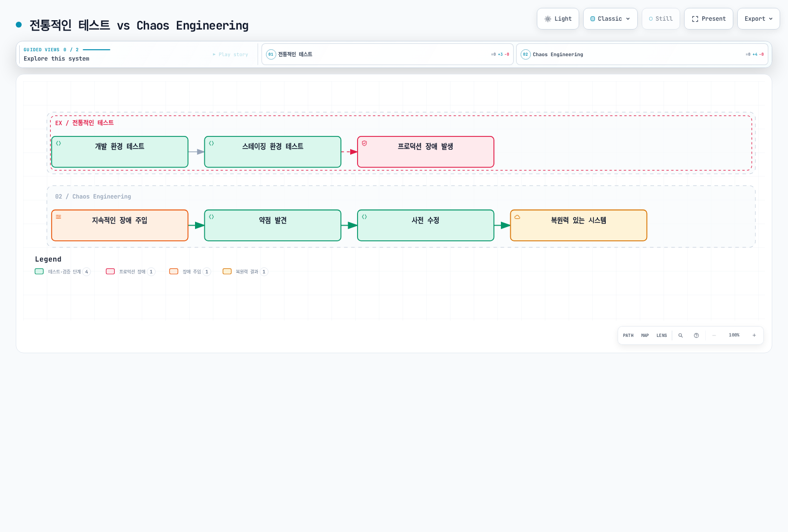Select the 복원력 있는 시스템 node
The height and width of the screenshot is (532, 788).
[579, 226]
